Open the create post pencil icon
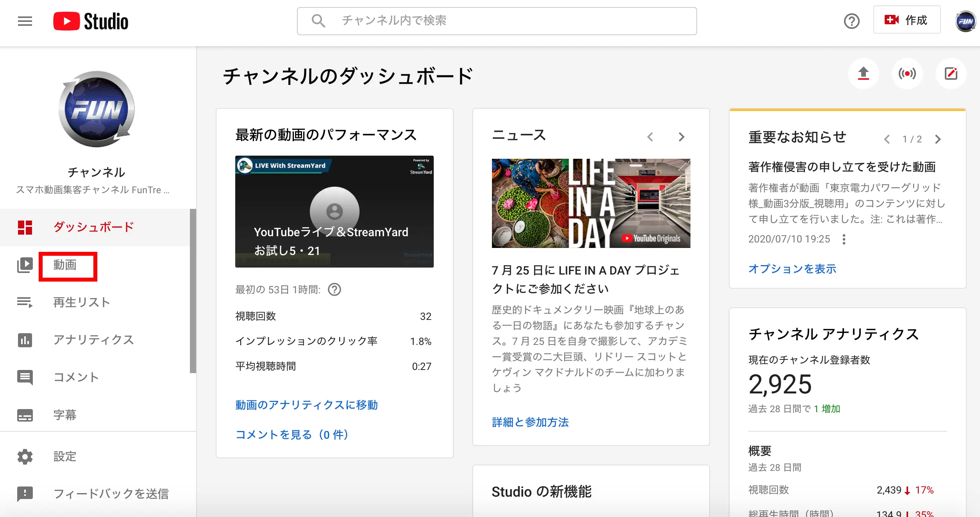 [951, 73]
